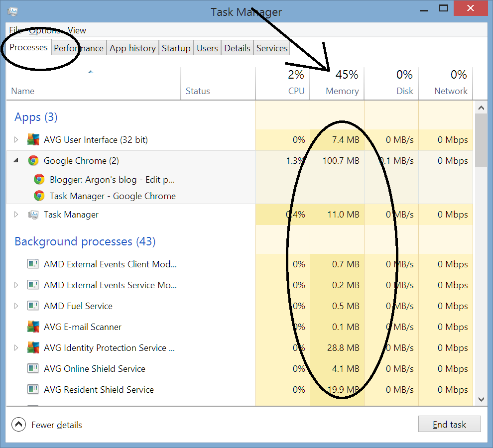Screen dimensions: 493x448
Task: Click the AVG Online Shield Service icon
Action: [x=33, y=368]
